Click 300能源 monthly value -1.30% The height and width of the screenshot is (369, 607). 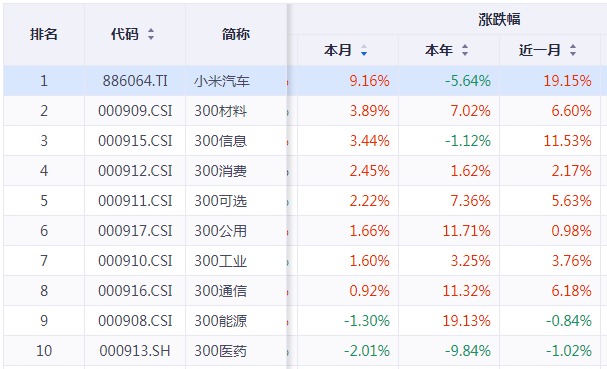pos(367,321)
